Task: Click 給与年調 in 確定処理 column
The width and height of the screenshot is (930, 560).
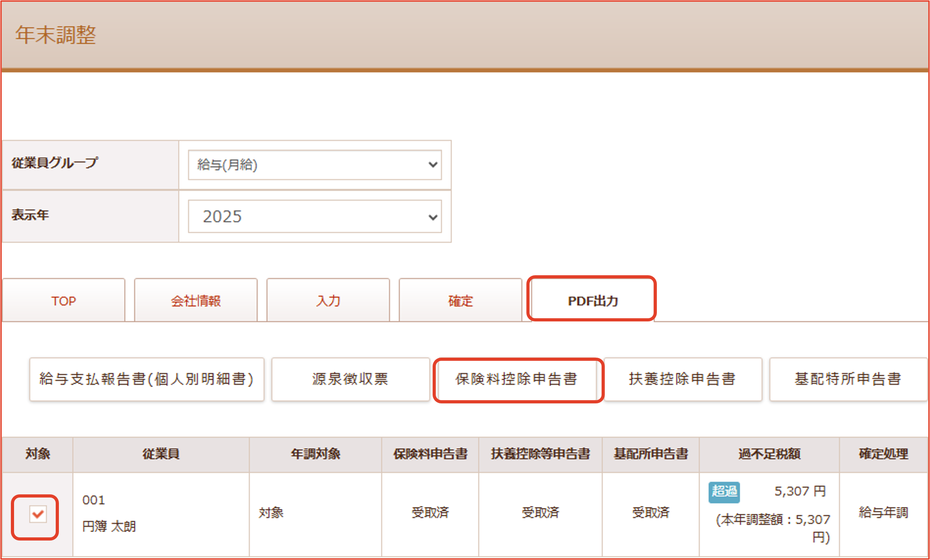Action: (x=883, y=512)
